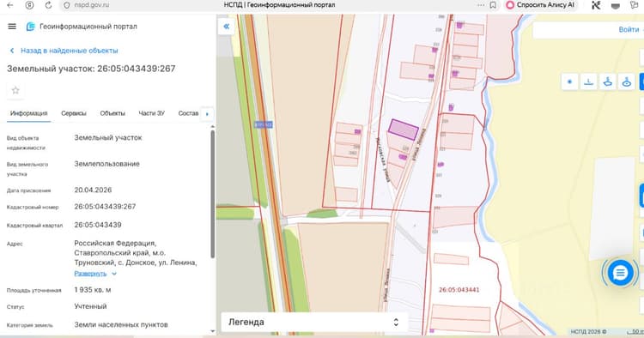Open the Yandex home button
Image resolution: width=644 pixels, height=338 pixels.
click(29, 5)
